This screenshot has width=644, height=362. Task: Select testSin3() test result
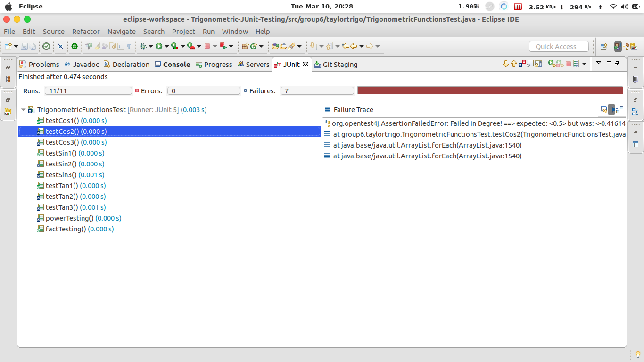pyautogui.click(x=71, y=175)
